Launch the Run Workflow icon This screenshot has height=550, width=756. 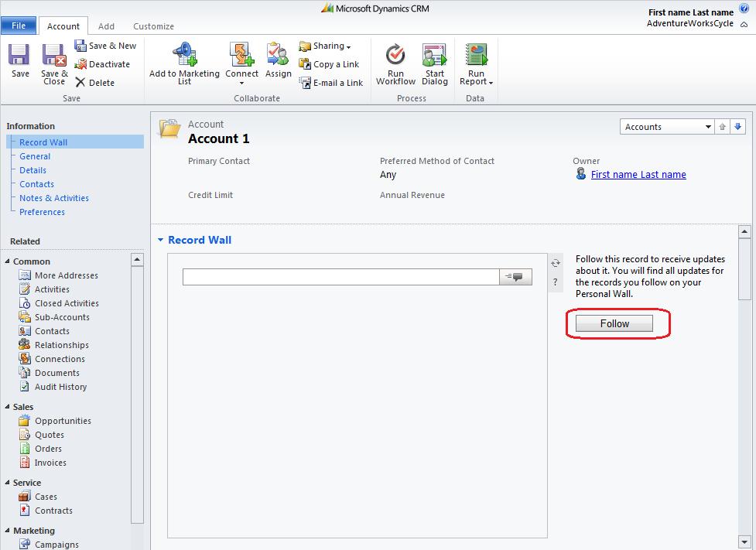[395, 55]
